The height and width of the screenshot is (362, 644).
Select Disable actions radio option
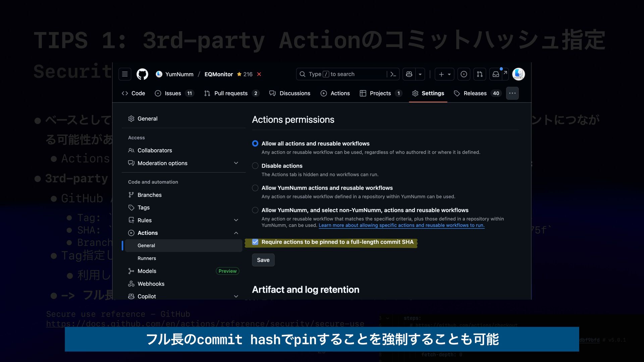pos(255,166)
